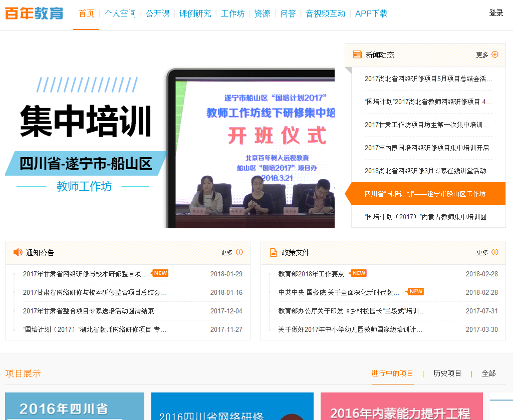Go to 公开课 in the navigation bar
513x420 pixels.
(158, 14)
